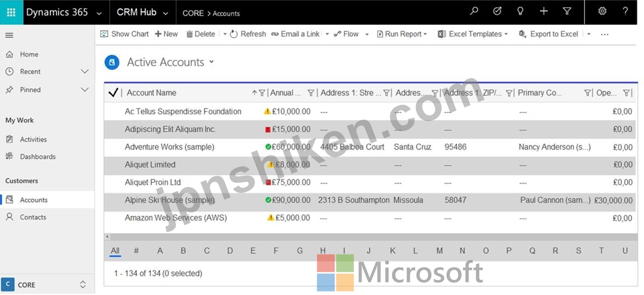Toggle the select all rows checkmark
Screen dimensions: 644x295
click(113, 93)
